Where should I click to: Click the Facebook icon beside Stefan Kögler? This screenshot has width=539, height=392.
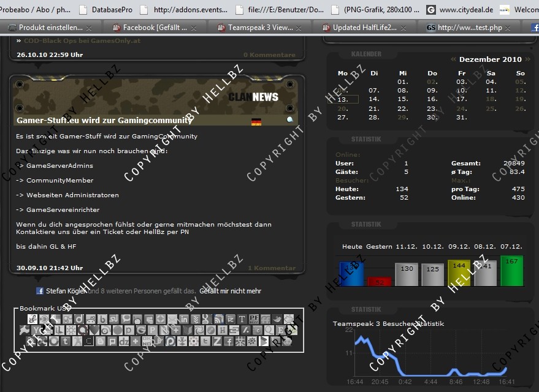click(40, 291)
